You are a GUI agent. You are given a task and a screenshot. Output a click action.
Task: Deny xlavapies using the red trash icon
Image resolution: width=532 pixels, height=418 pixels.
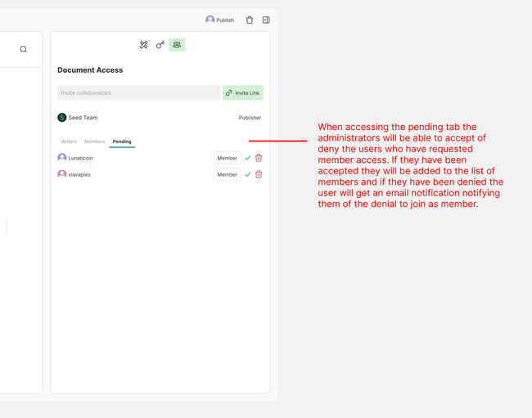pyautogui.click(x=259, y=174)
